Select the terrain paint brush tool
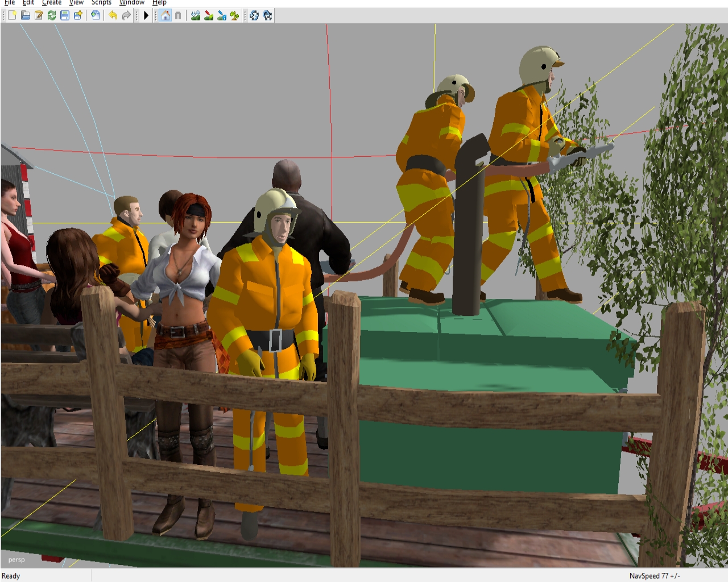 [x=209, y=15]
